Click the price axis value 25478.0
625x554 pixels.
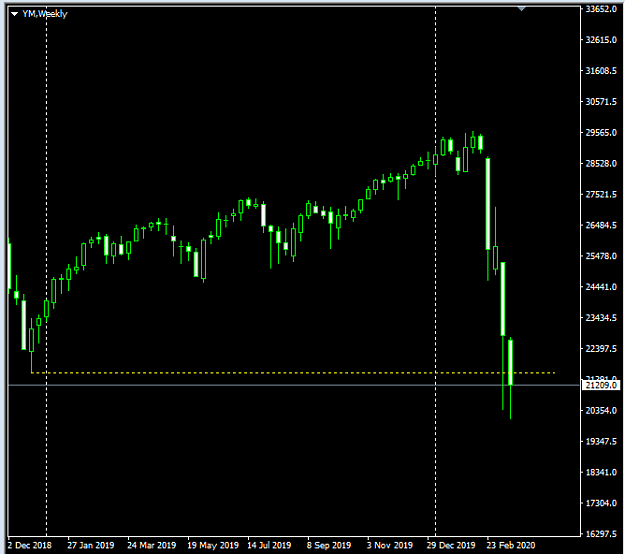click(x=601, y=256)
